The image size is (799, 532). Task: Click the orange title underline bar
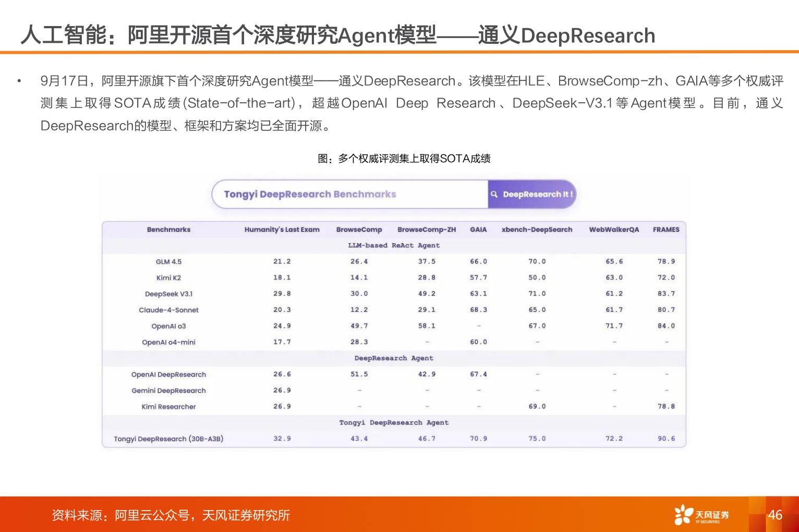[x=399, y=53]
